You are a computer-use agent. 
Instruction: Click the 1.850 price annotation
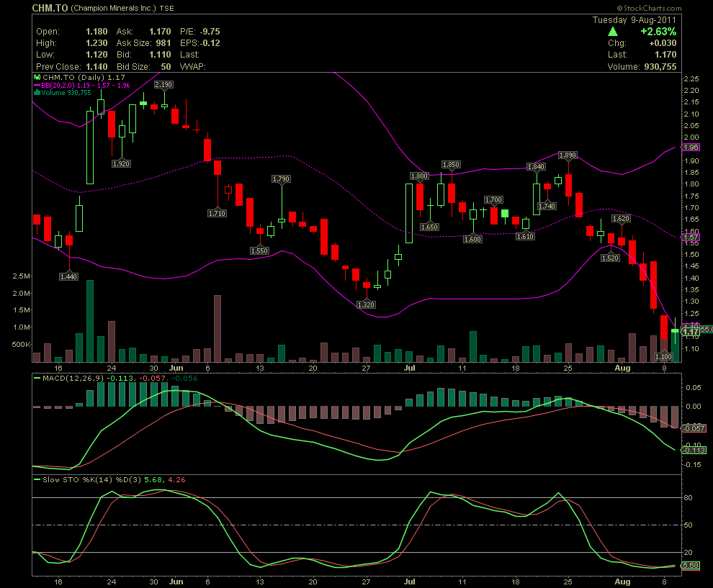tap(451, 165)
